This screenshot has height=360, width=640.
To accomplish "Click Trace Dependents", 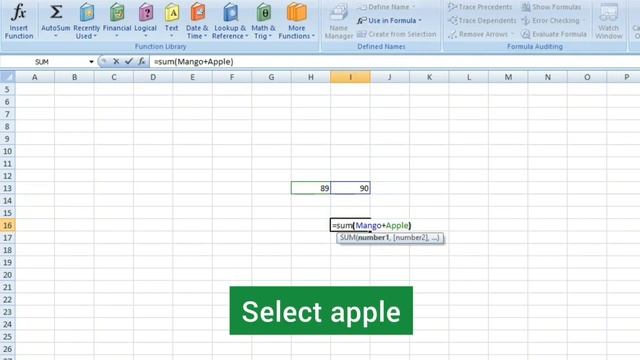I will (482, 20).
